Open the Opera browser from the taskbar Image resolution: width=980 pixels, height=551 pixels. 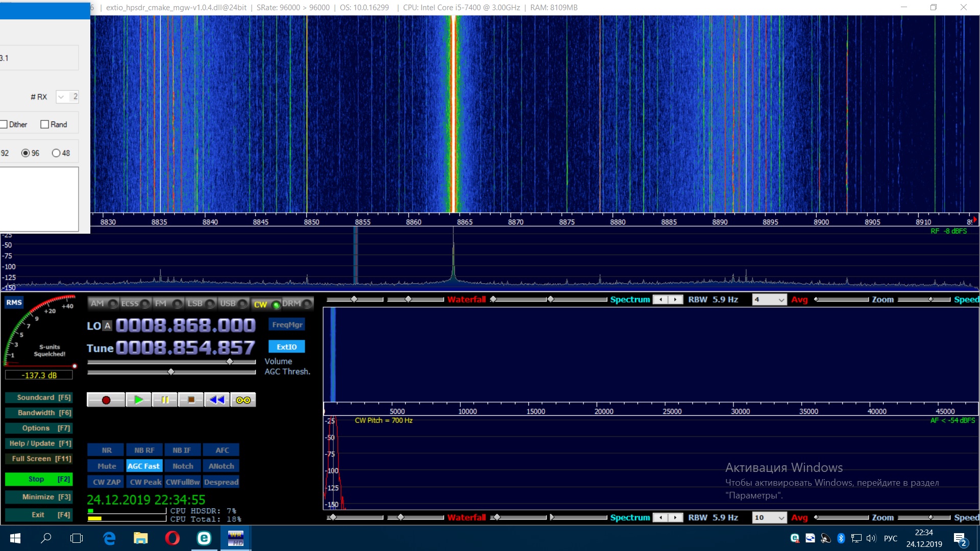click(173, 538)
